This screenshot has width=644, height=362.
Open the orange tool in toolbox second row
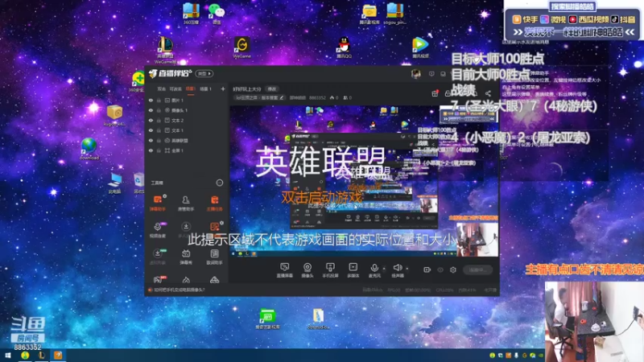(x=214, y=228)
